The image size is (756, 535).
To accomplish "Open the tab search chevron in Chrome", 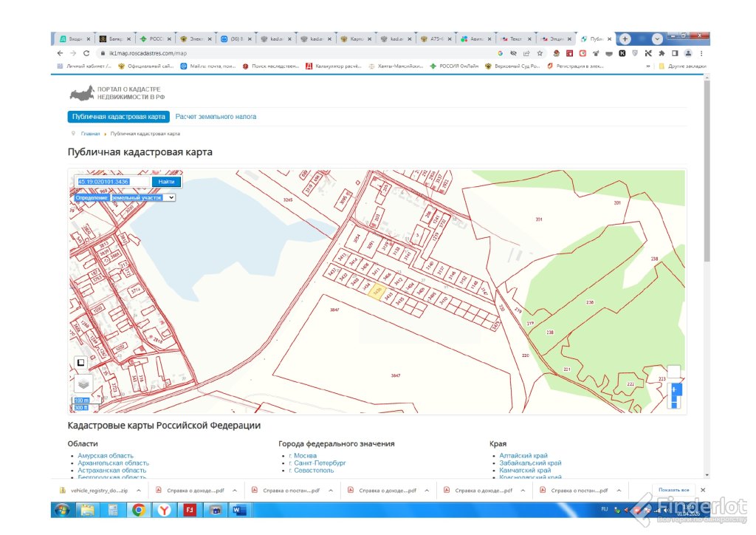I will point(657,38).
